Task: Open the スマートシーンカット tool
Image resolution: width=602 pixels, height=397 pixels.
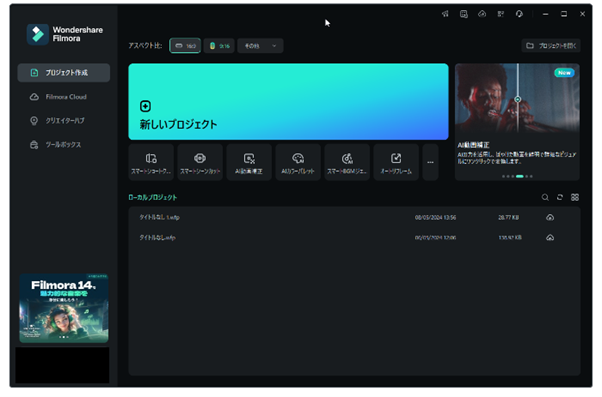Action: [200, 162]
